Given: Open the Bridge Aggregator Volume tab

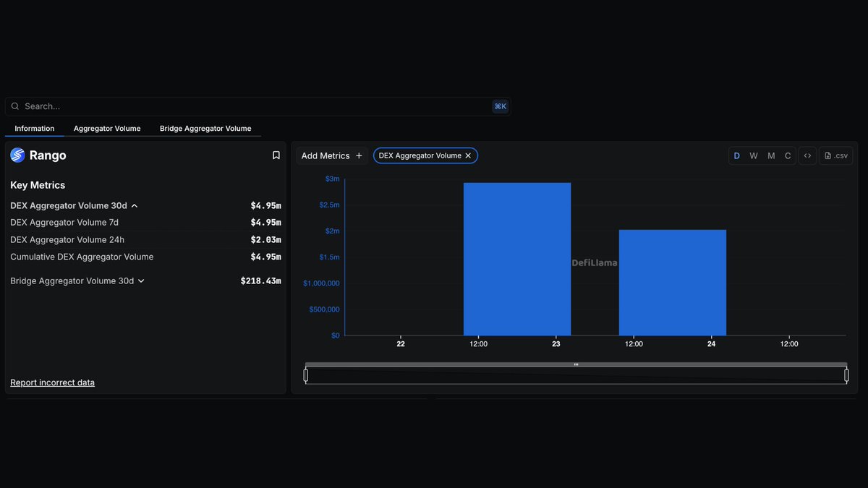Looking at the screenshot, I should point(205,129).
